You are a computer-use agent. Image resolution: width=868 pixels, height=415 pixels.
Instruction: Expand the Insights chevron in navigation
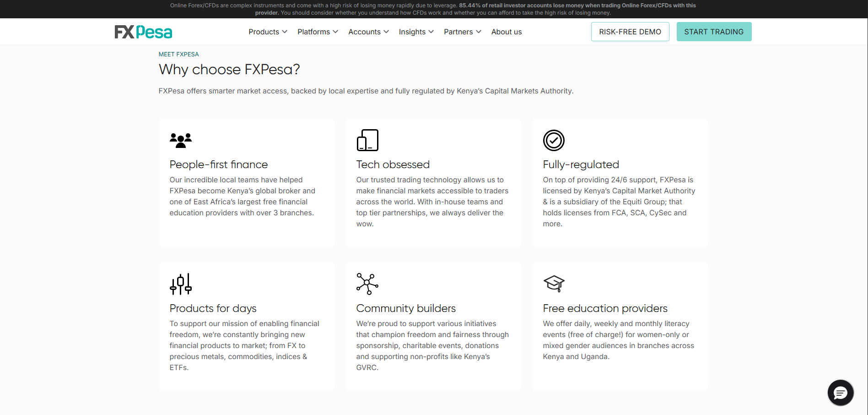coord(431,32)
